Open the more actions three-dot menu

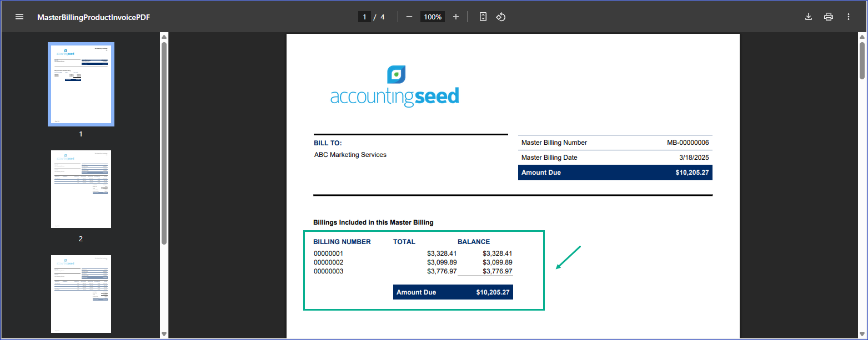849,17
